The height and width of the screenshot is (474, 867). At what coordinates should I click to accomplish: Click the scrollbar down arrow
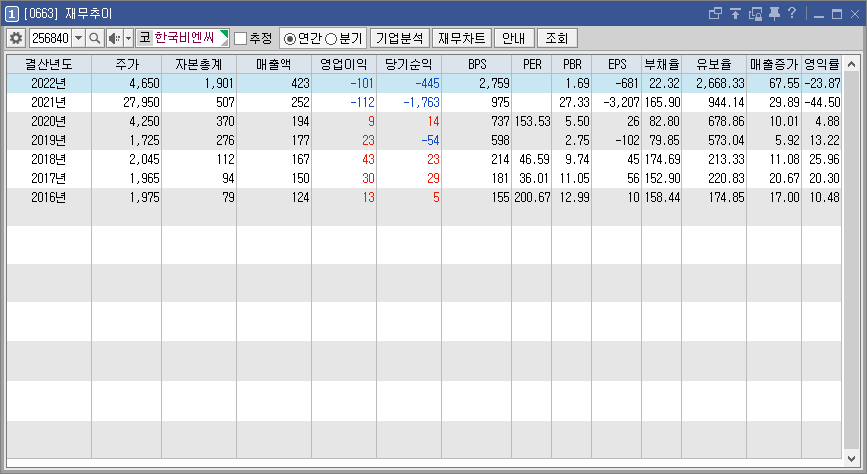click(852, 459)
